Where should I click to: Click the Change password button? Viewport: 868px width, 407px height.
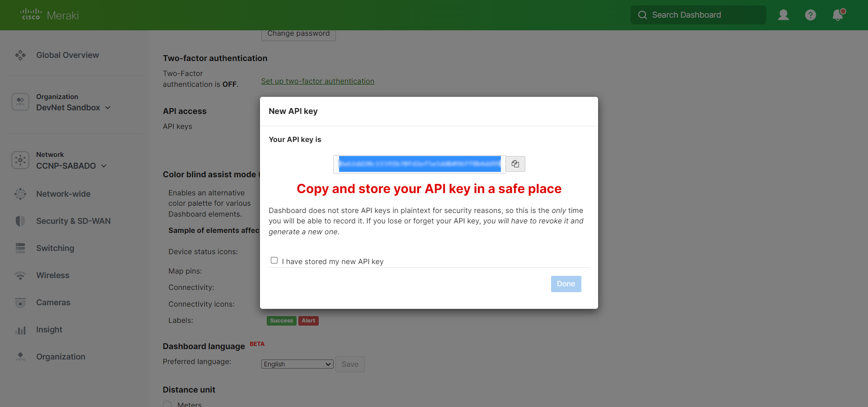(x=298, y=34)
